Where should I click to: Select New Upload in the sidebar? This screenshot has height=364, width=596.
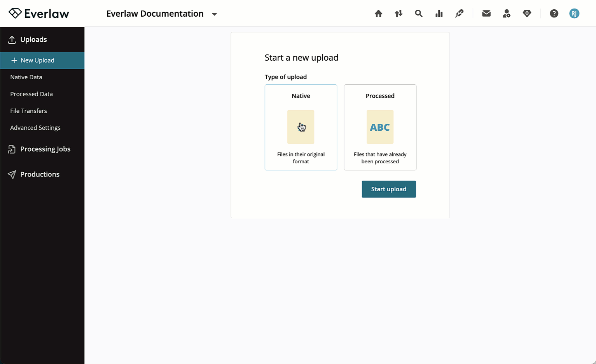tap(42, 60)
